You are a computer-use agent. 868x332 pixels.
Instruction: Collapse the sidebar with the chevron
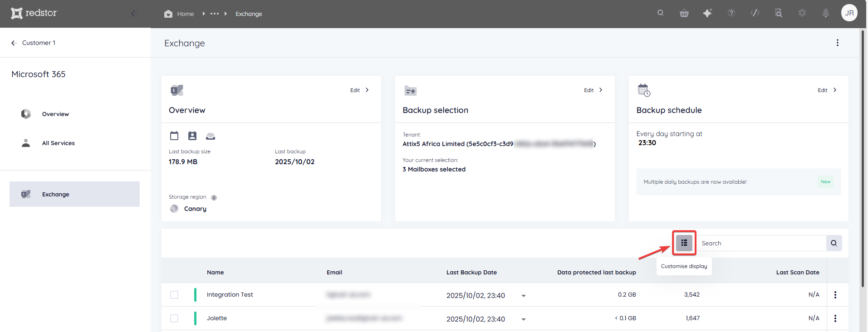[x=134, y=14]
